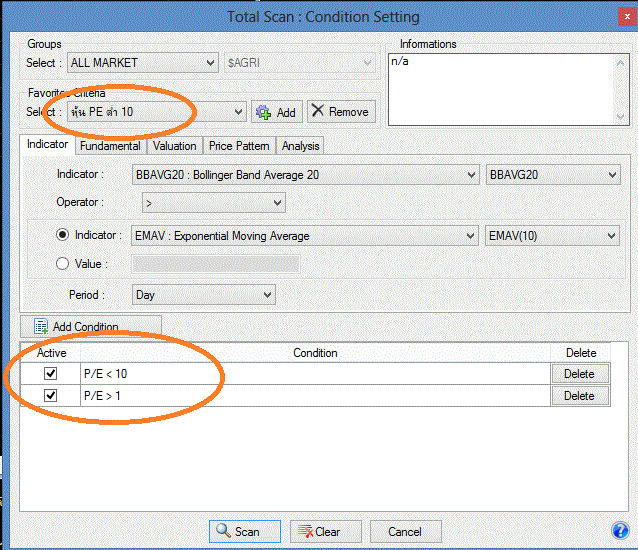Click the disabled Value input field
Screen dimensions: 638x550
pyautogui.click(x=216, y=264)
